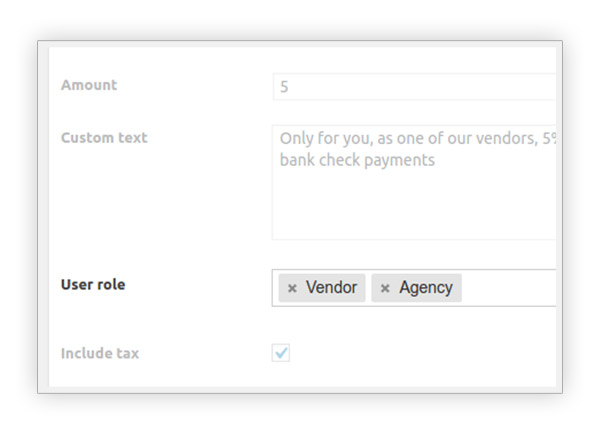Remove the Vendor role tag
Image resolution: width=600 pixels, height=436 pixels.
tap(292, 288)
